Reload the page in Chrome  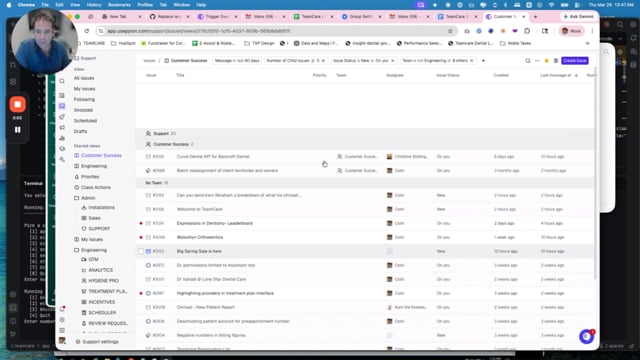coord(87,31)
